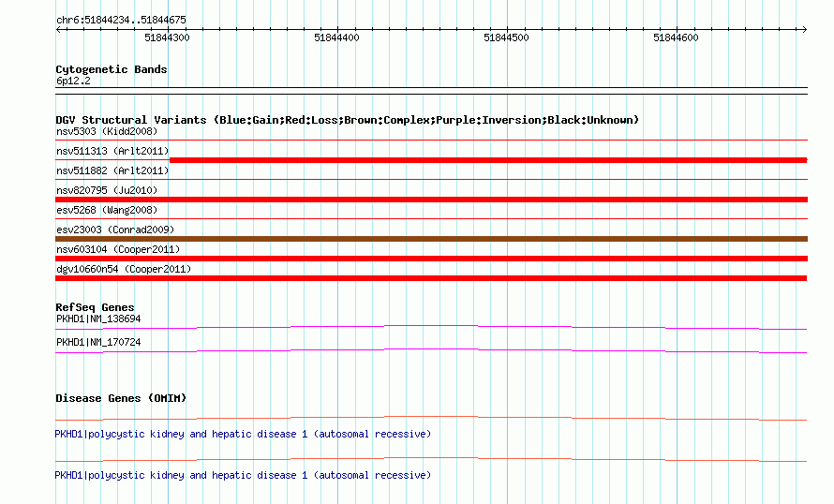Click the red bar of dgv10660n54
834x504 pixels.
coord(431,278)
